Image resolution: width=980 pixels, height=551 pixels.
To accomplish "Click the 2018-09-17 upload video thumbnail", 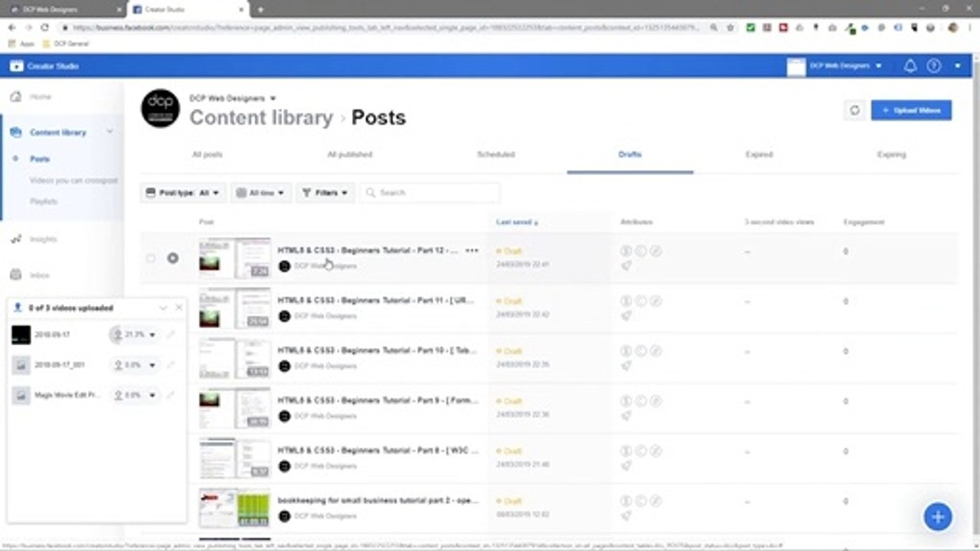I will point(21,334).
